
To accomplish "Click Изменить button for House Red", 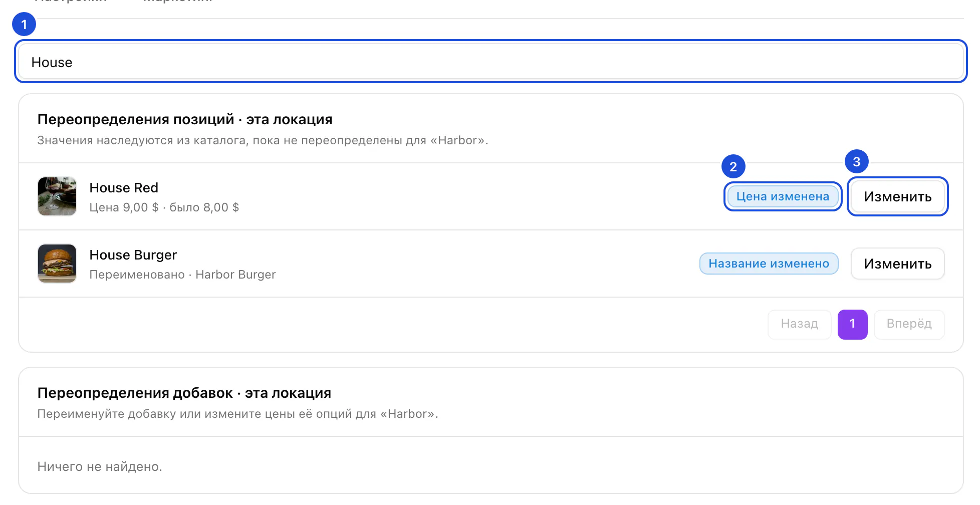I will (x=897, y=196).
